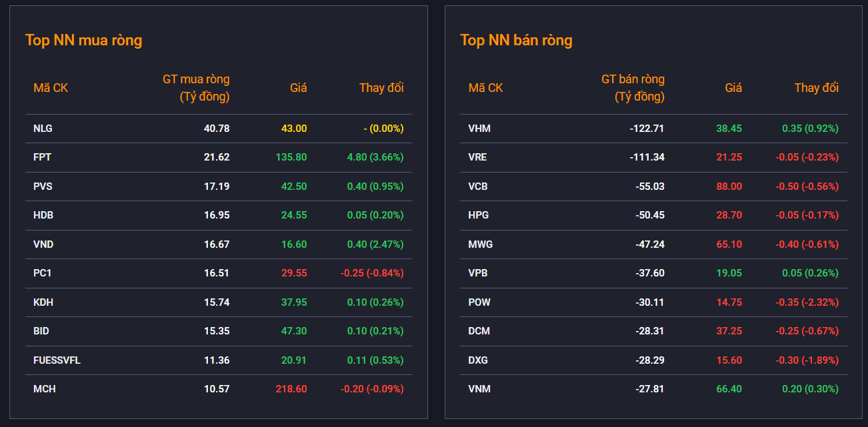Click HPG change -0.05 (-0.17%)
Viewport: 868px width, 427px height.
pyautogui.click(x=807, y=215)
